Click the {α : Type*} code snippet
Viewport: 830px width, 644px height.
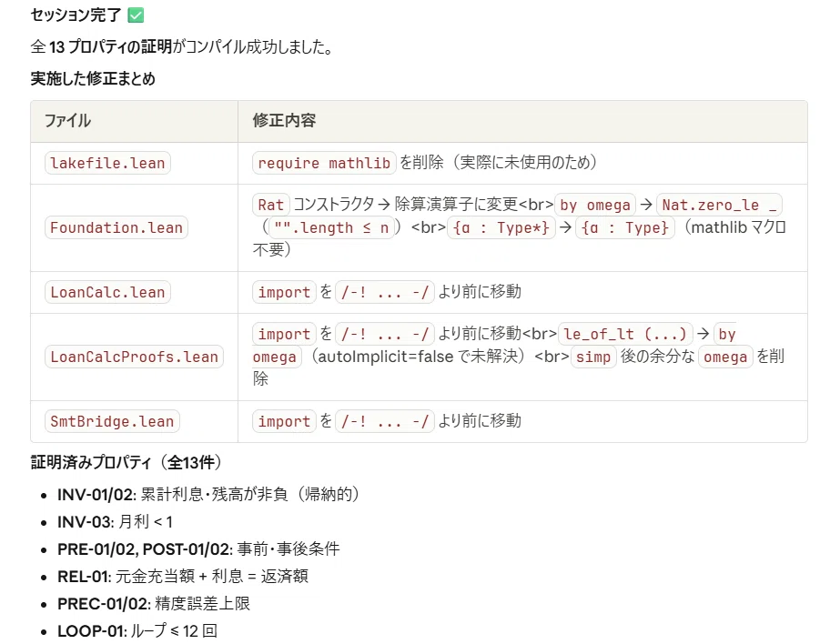(x=501, y=227)
